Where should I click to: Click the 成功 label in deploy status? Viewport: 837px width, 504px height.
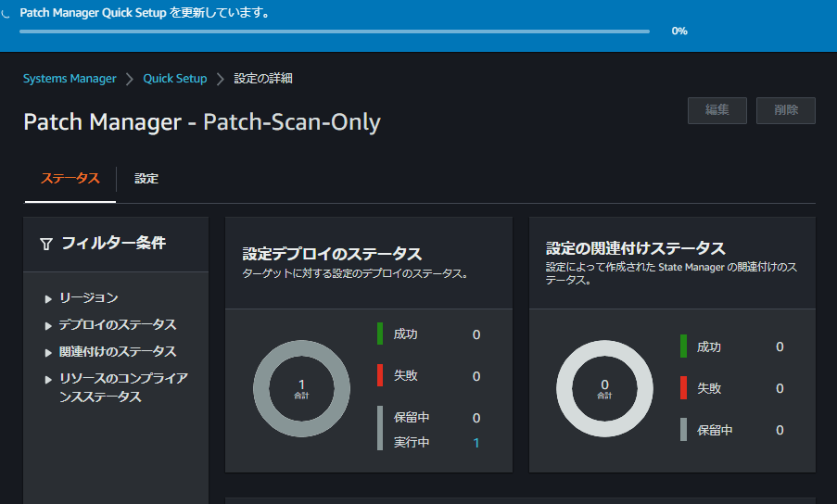[406, 334]
